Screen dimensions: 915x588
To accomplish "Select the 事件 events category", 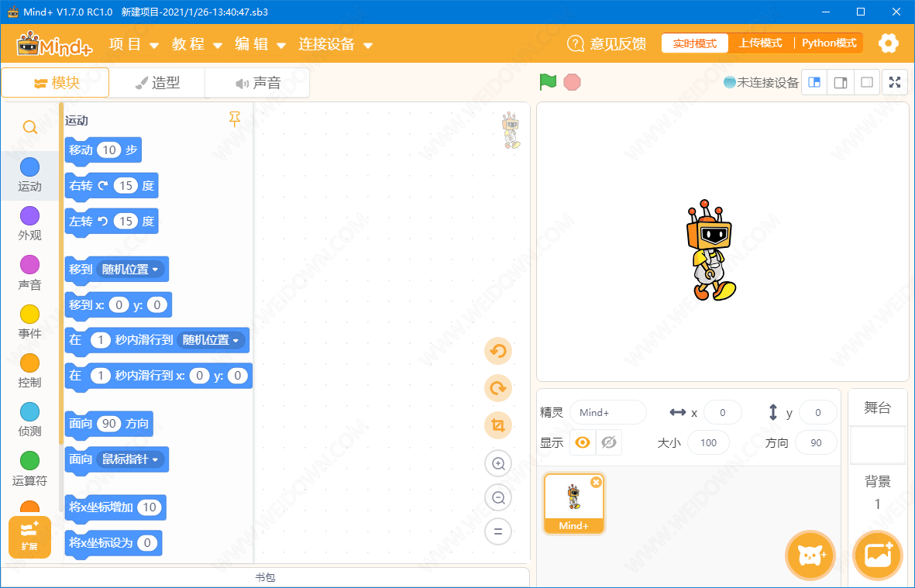I will pos(29,322).
